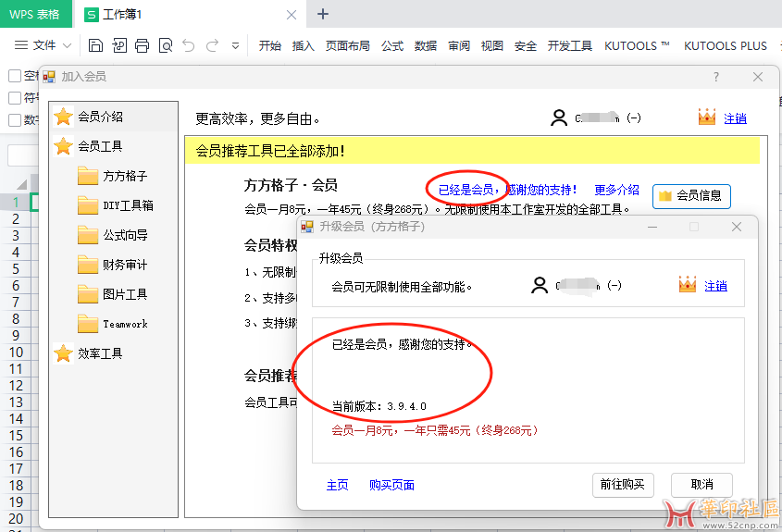The height and width of the screenshot is (532, 782).
Task: Switch to the KUTOOLS PLUS tab
Action: point(725,45)
